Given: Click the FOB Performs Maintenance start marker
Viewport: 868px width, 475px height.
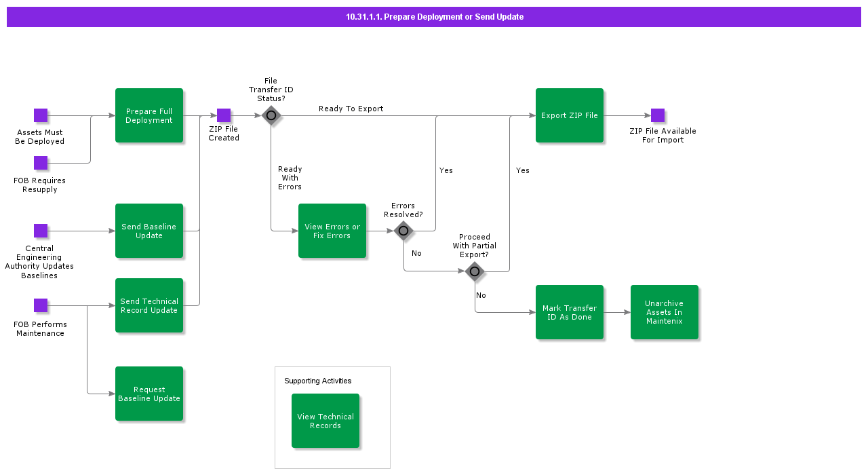Looking at the screenshot, I should click(x=39, y=307).
